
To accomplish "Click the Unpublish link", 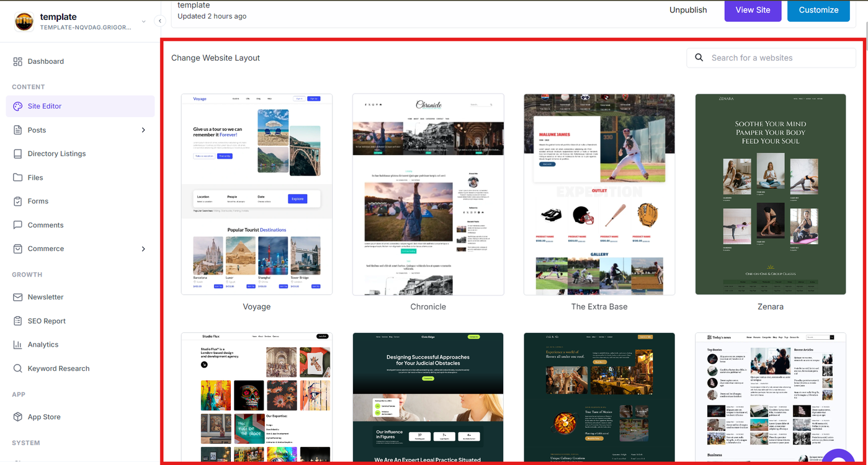I will click(688, 10).
